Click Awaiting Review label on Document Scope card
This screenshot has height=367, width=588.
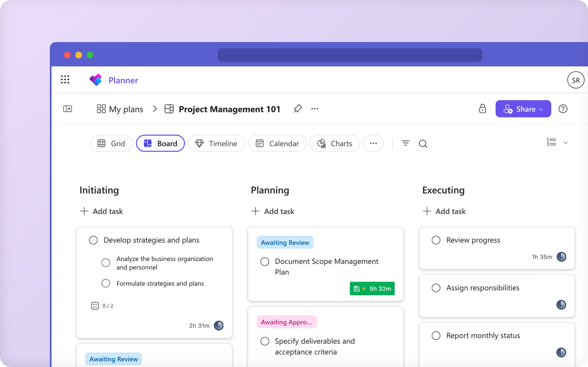[285, 242]
